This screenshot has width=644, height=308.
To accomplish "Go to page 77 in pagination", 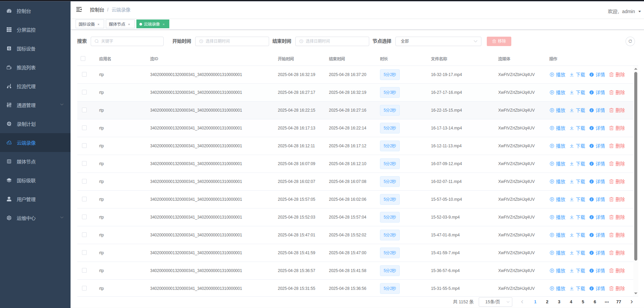I will [x=618, y=302].
